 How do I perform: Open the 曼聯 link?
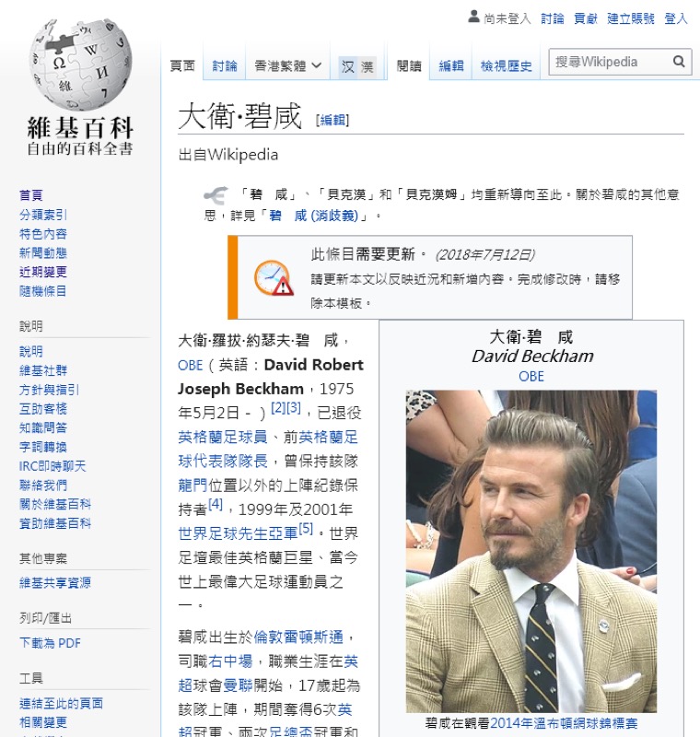tap(238, 685)
